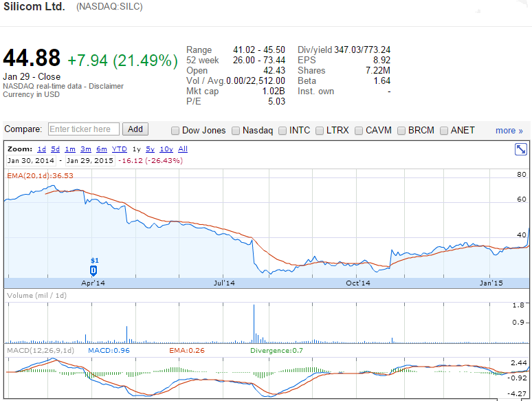Click the Apr'14 timeline label
532x401 pixels.
point(93,283)
